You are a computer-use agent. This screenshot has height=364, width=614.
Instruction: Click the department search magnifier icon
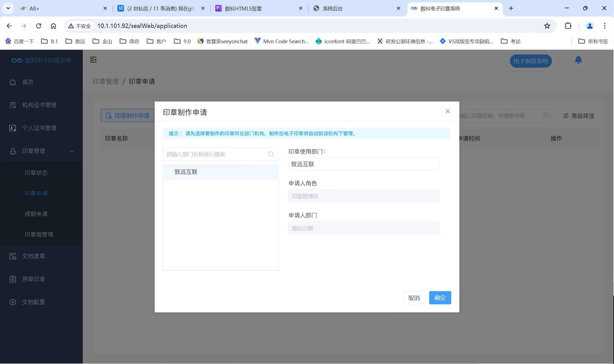coord(271,154)
